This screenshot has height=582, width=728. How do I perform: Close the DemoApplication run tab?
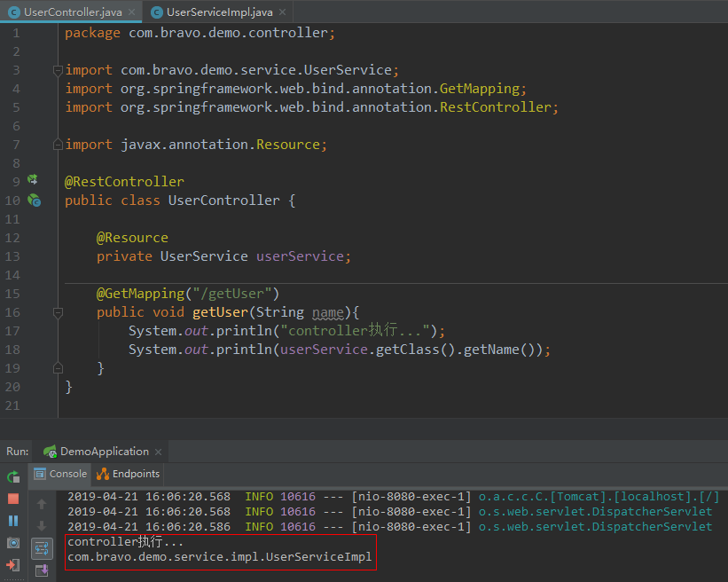[159, 452]
